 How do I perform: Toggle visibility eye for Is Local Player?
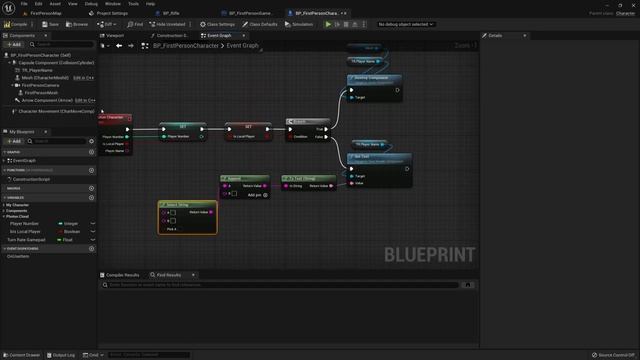[x=93, y=231]
